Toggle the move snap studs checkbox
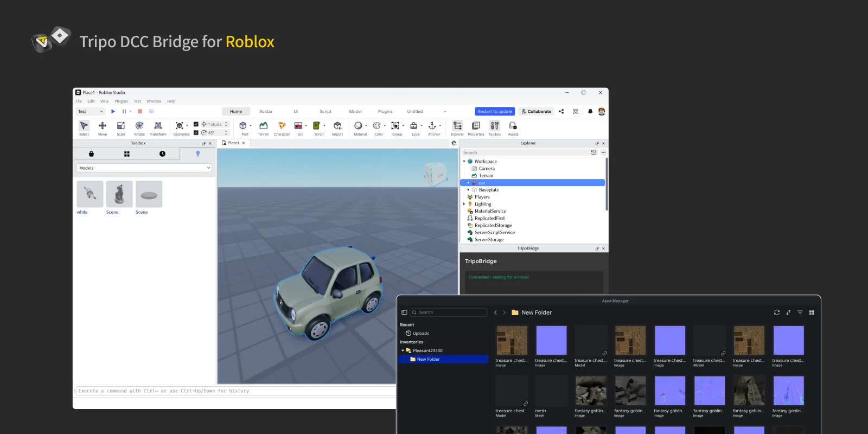Screen dimensions: 868x434 (196, 124)
